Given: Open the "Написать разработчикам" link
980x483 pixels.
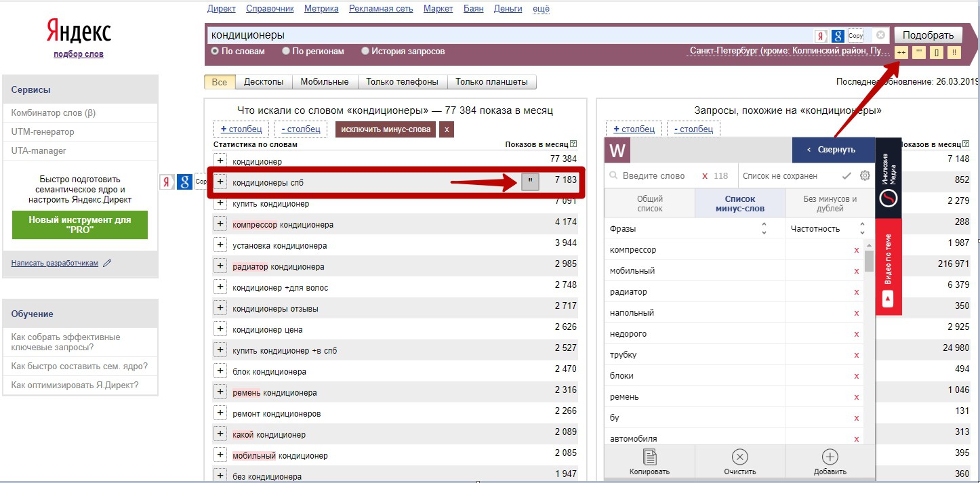Looking at the screenshot, I should point(55,263).
